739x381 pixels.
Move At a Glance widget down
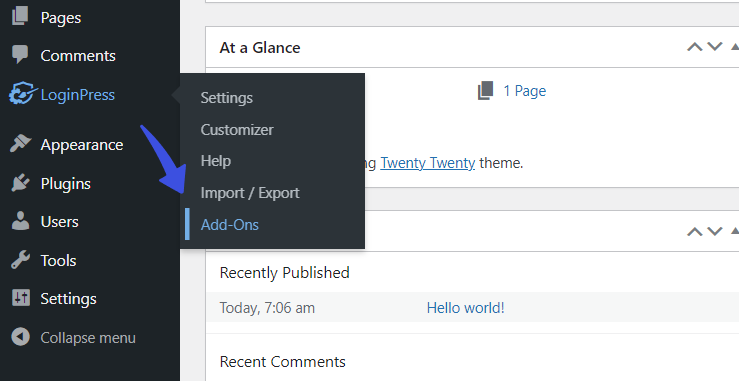[714, 47]
